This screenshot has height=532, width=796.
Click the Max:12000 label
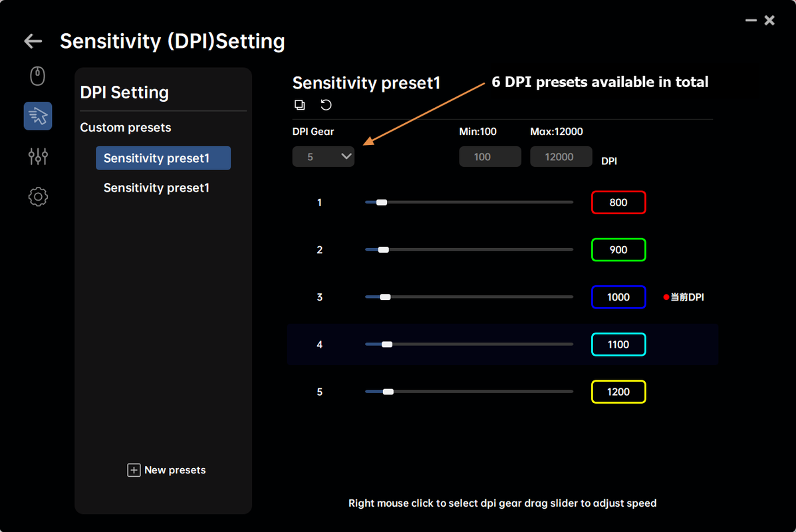[557, 132]
